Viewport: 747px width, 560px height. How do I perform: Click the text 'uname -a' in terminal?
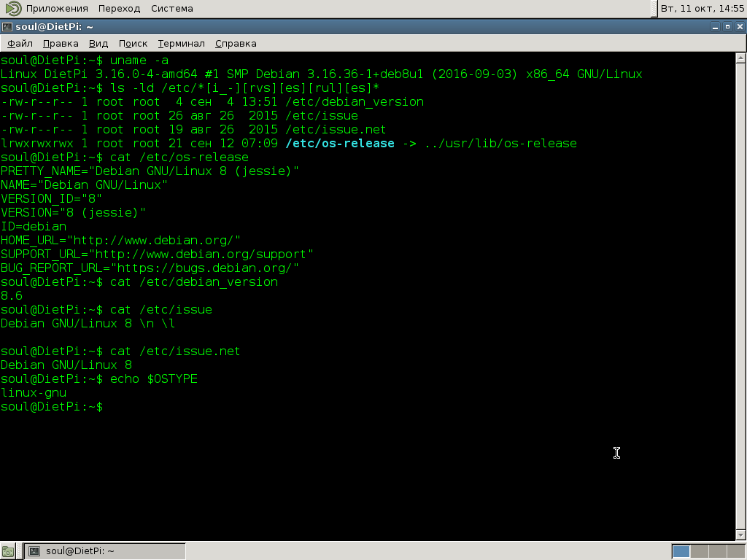(139, 61)
